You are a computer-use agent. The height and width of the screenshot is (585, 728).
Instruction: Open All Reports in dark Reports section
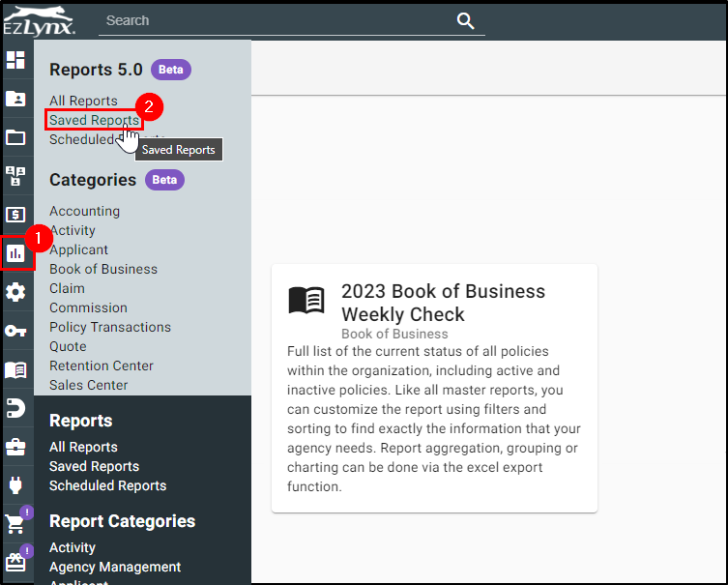click(83, 447)
